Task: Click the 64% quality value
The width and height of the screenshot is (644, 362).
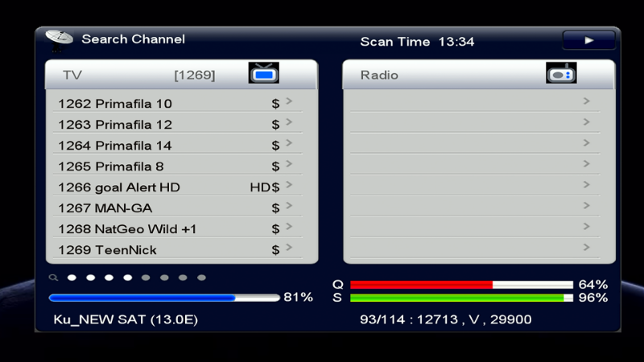Action: coord(593,285)
